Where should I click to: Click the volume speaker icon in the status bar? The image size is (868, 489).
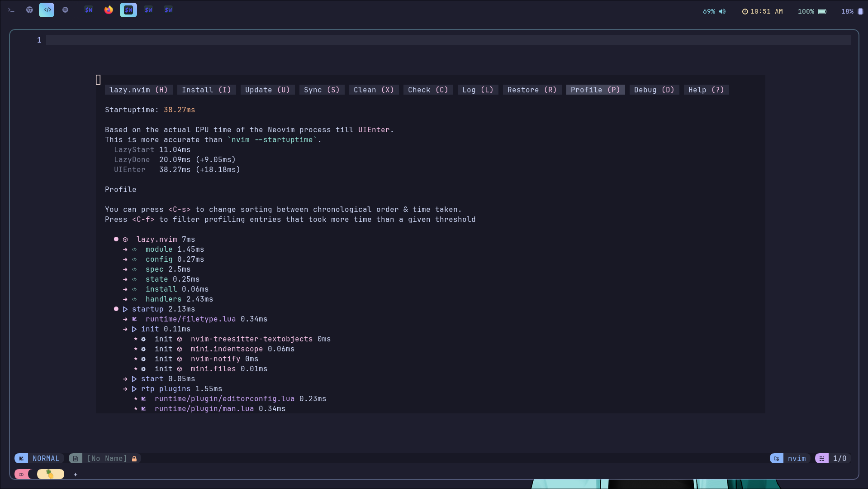722,11
